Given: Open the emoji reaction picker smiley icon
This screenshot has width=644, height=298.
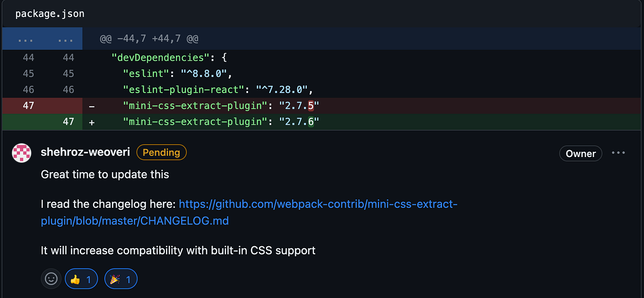Looking at the screenshot, I should (x=51, y=279).
